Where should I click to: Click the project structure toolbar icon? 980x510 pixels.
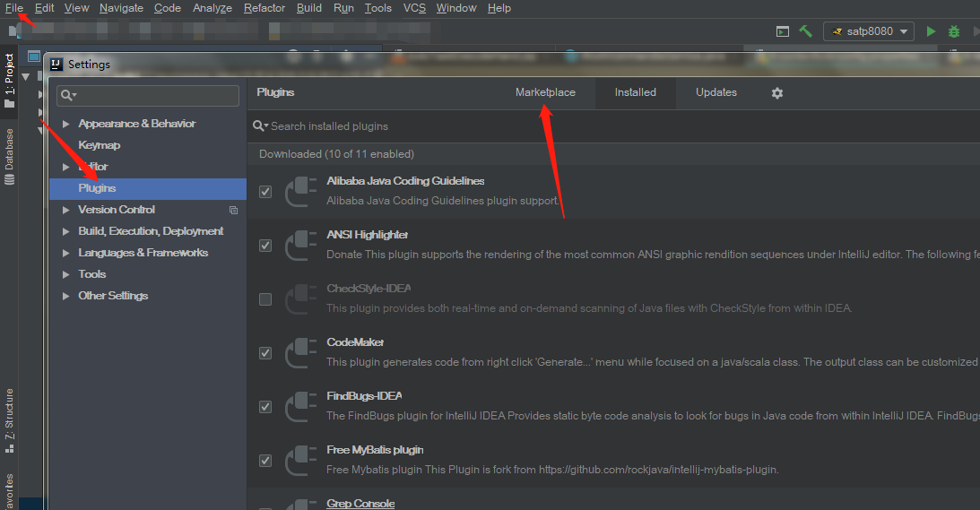point(783,31)
